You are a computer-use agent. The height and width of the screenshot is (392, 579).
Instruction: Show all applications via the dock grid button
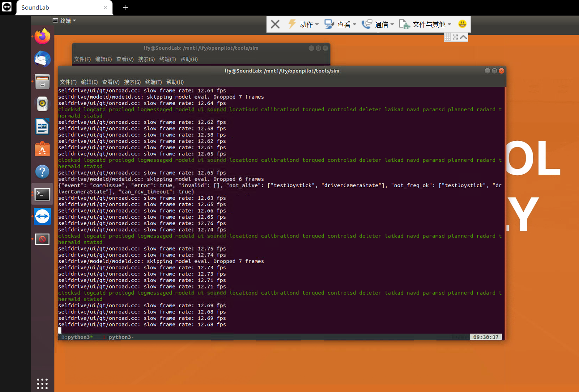[x=42, y=383]
